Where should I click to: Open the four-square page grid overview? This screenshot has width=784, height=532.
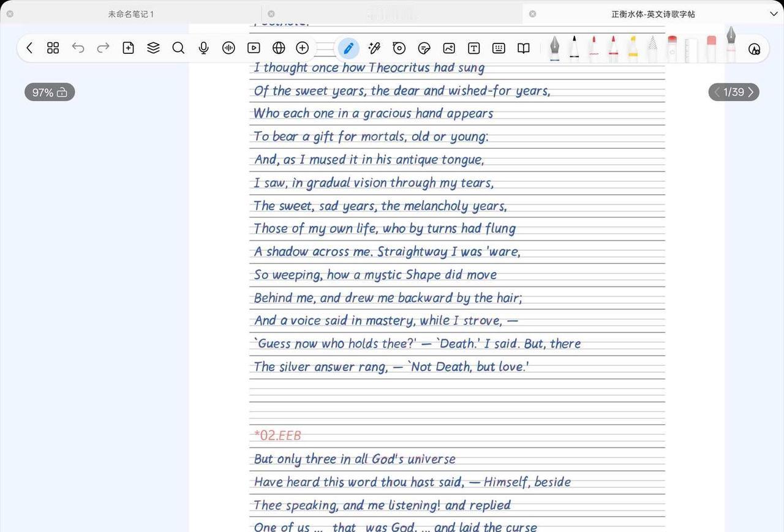(x=53, y=48)
